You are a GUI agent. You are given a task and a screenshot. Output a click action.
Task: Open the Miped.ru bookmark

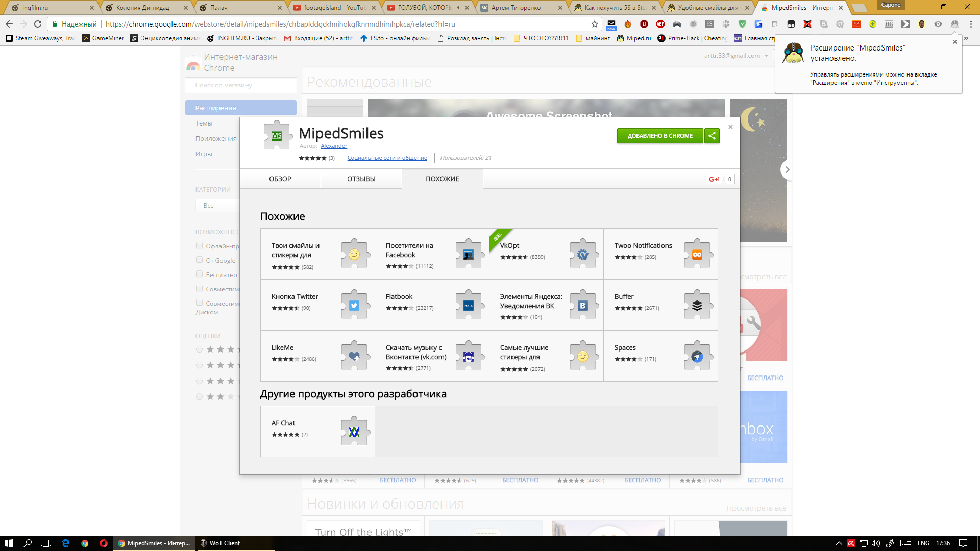tap(634, 38)
